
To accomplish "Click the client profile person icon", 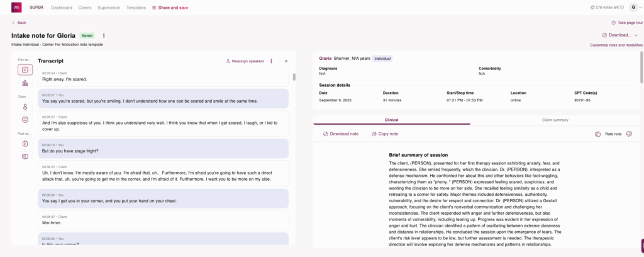I will tap(25, 106).
